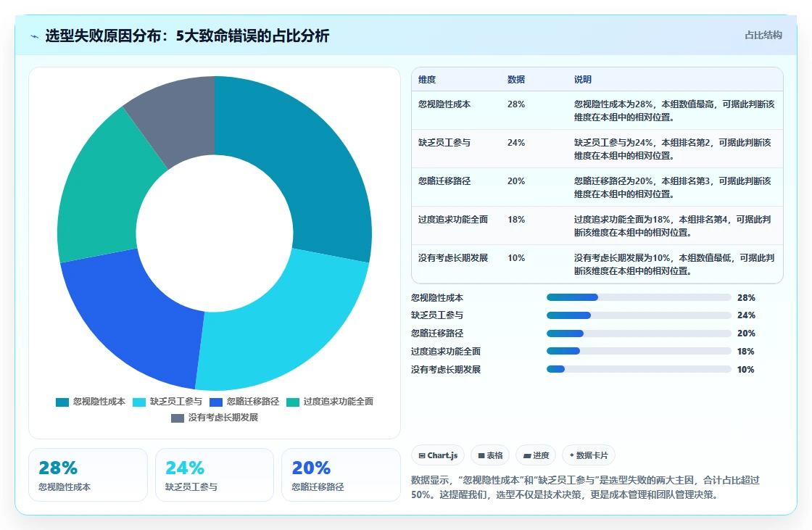
Task: Click the 过度追求功能全面 progress bar
Action: tap(639, 351)
